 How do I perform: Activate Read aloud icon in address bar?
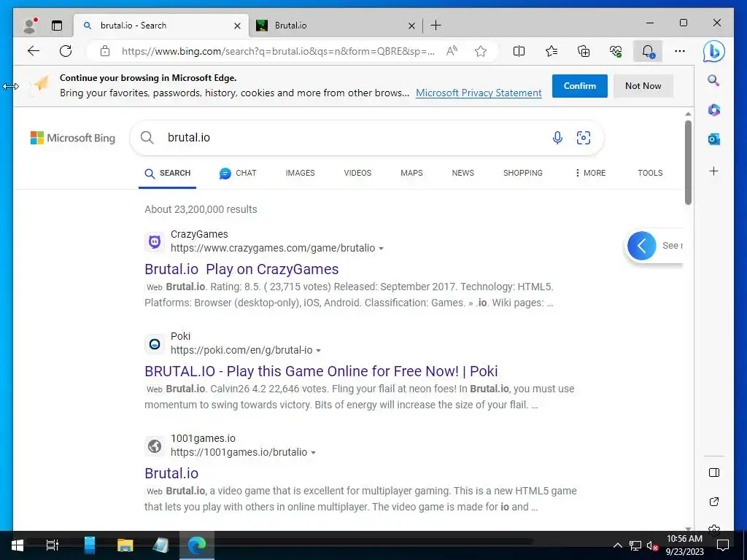tap(452, 51)
